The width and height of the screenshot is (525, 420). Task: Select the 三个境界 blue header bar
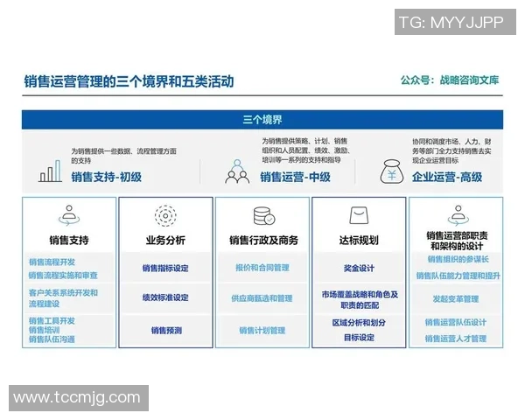[x=262, y=120]
